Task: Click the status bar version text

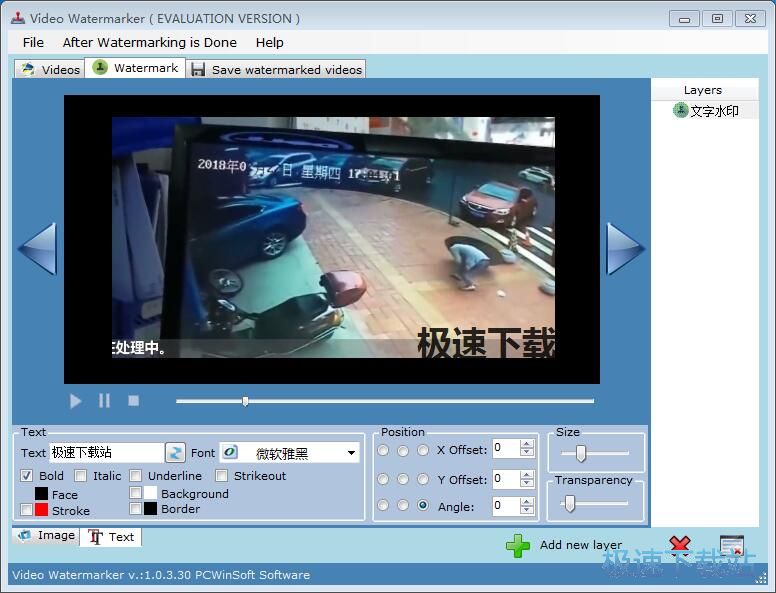Action: click(x=161, y=575)
